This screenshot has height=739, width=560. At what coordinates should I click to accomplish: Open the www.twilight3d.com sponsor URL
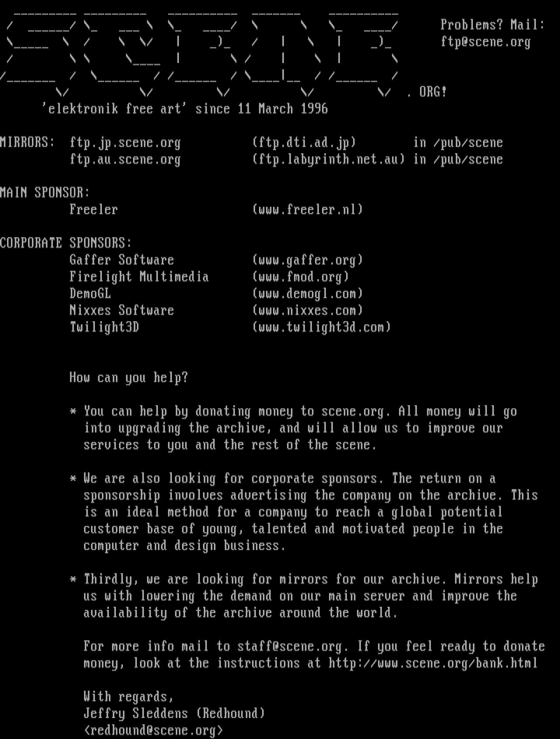[322, 327]
